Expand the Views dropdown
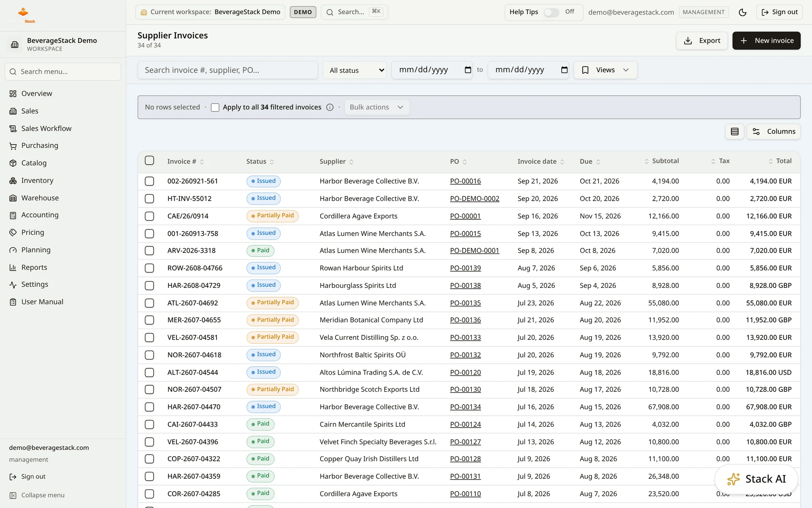Viewport: 812px width, 508px height. click(x=605, y=70)
